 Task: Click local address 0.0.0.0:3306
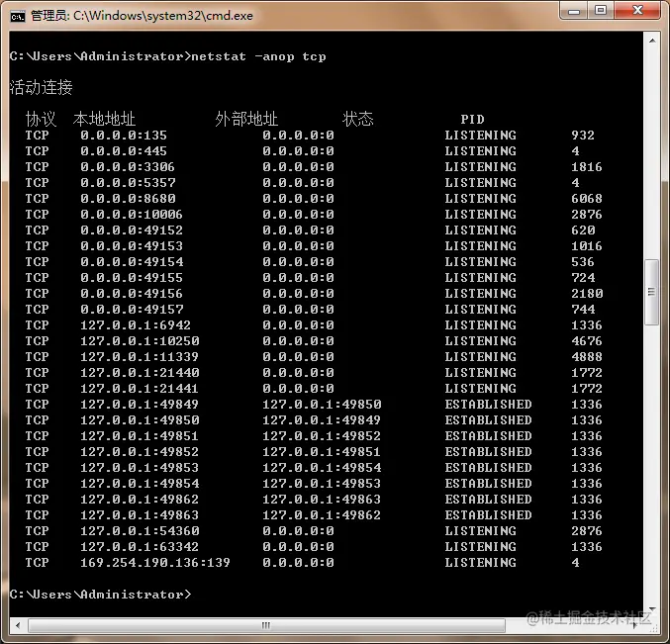pos(128,167)
